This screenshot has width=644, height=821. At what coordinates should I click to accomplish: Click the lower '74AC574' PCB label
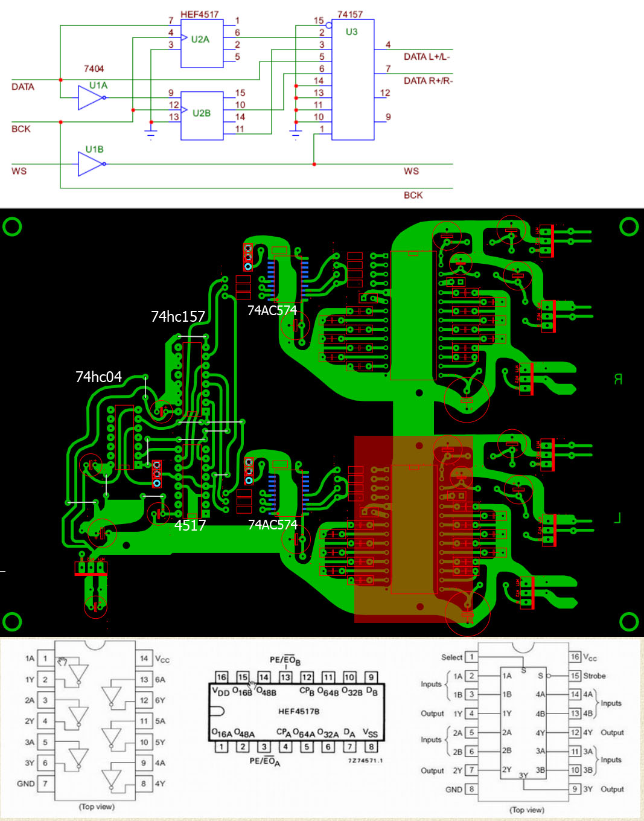click(273, 525)
